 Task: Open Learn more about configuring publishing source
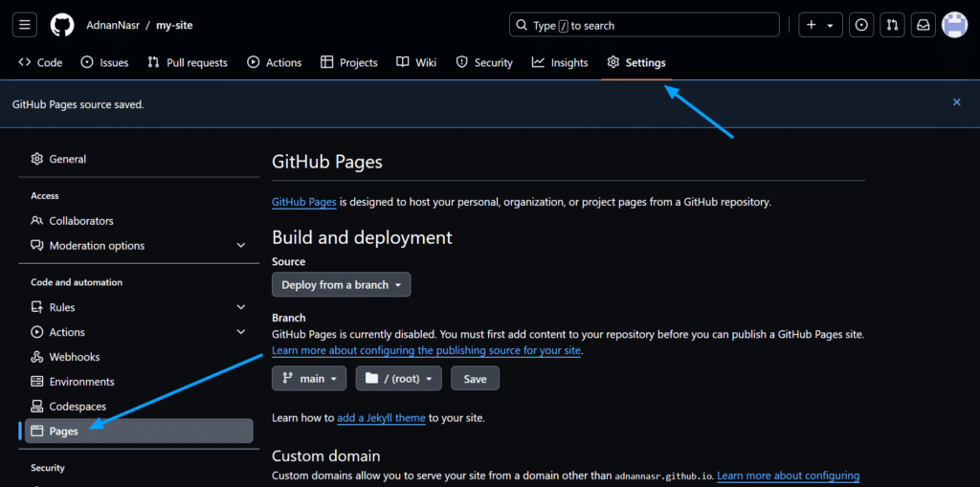click(426, 350)
